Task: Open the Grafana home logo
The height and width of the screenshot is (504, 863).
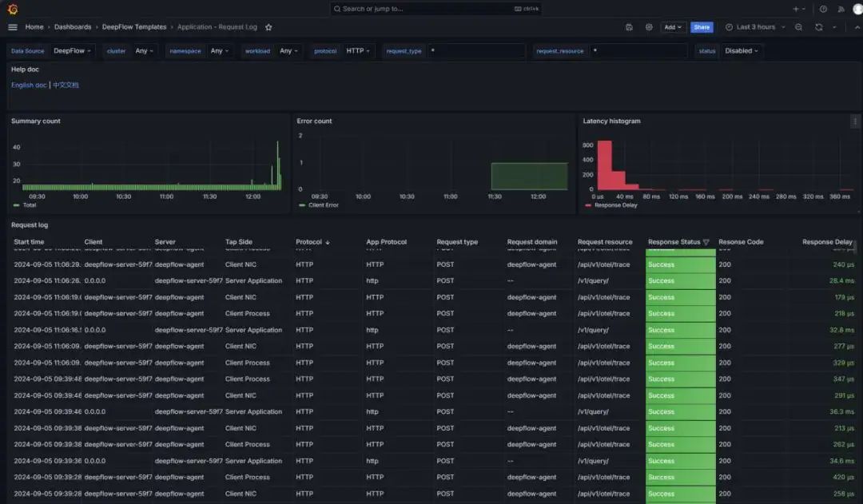Action: tap(12, 9)
